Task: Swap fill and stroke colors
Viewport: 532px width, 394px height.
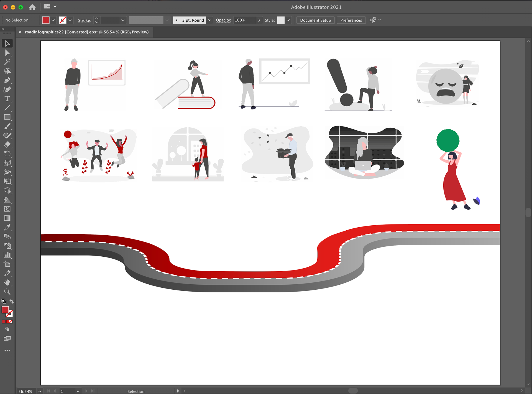Action: point(12,301)
